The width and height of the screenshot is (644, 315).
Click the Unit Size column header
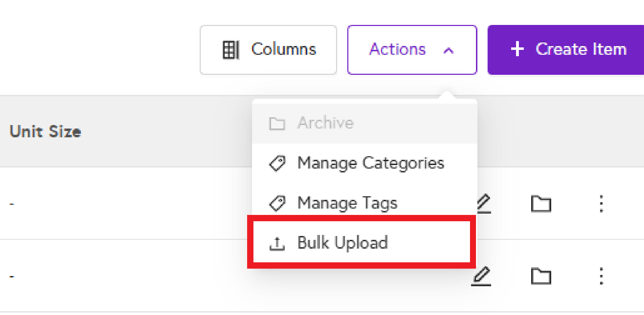click(x=45, y=132)
